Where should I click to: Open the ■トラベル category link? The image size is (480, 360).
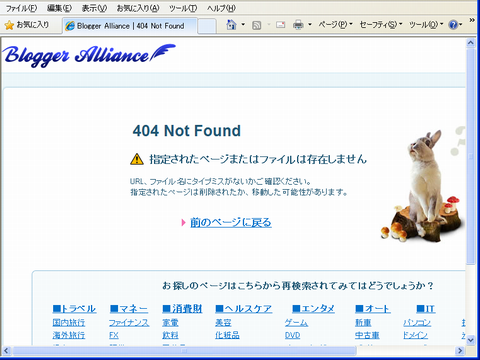click(74, 309)
